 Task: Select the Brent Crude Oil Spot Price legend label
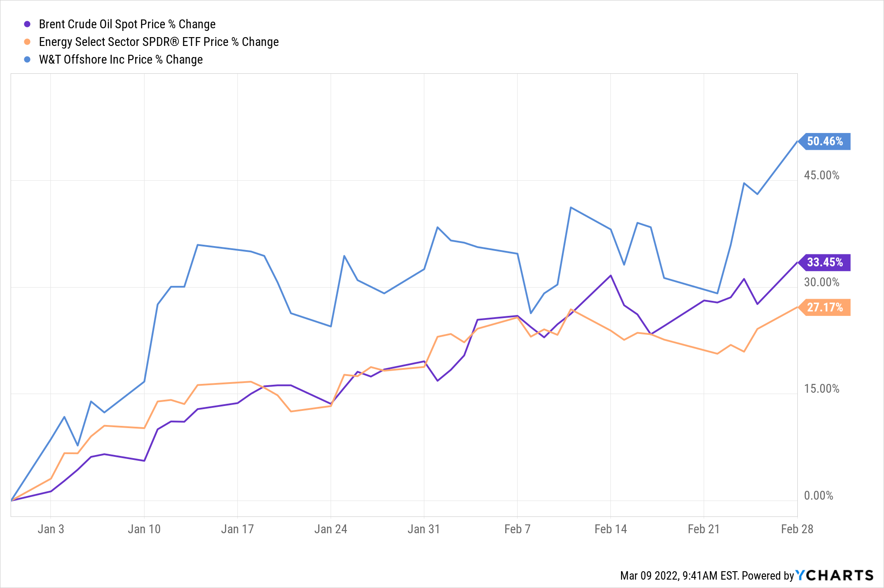127,24
